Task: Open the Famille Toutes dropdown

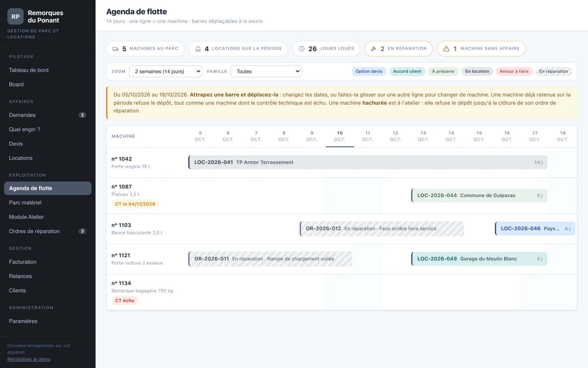Action: pos(266,71)
